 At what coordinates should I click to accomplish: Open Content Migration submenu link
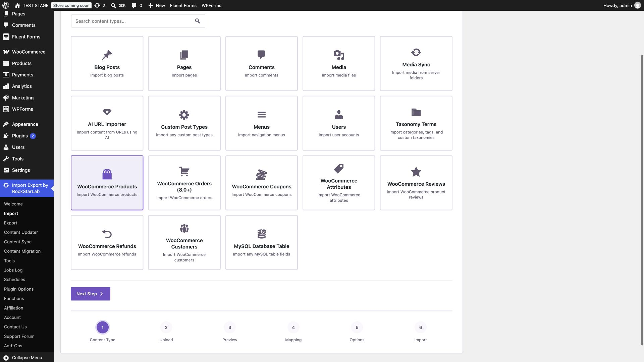(22, 251)
